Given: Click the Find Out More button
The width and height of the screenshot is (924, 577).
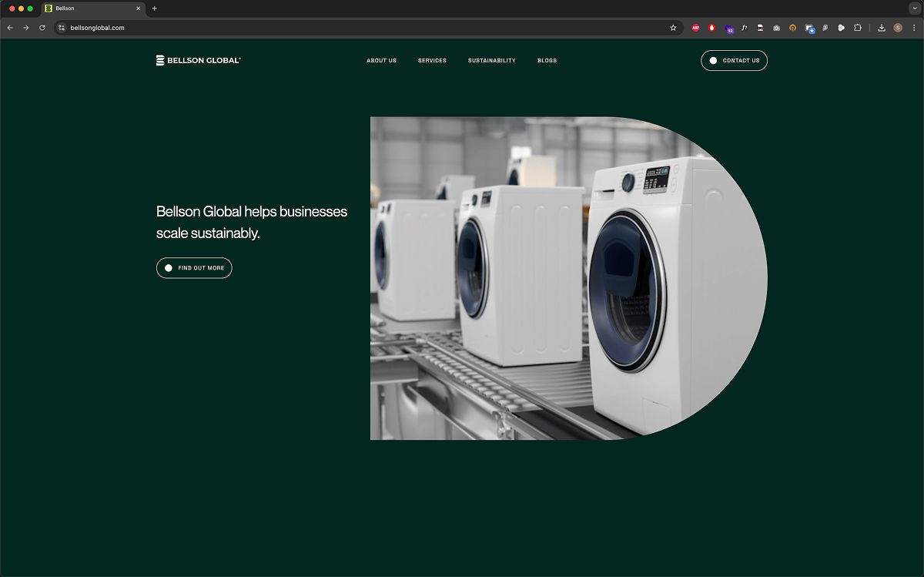Looking at the screenshot, I should (x=194, y=268).
